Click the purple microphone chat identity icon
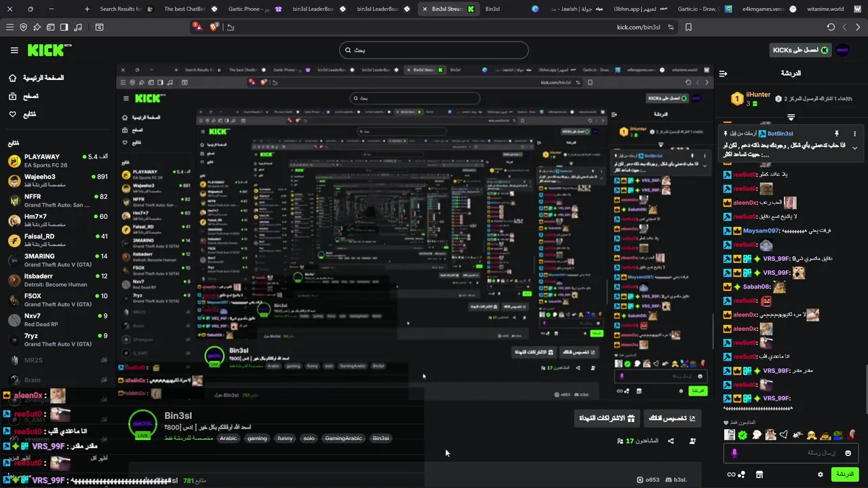Image resolution: width=868 pixels, height=488 pixels. 734,453
